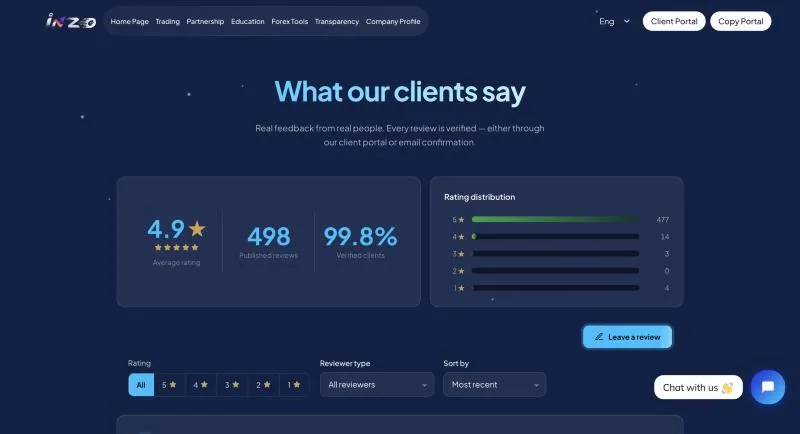Click the 4.9 average rating value
The width and height of the screenshot is (800, 434).
pos(166,228)
